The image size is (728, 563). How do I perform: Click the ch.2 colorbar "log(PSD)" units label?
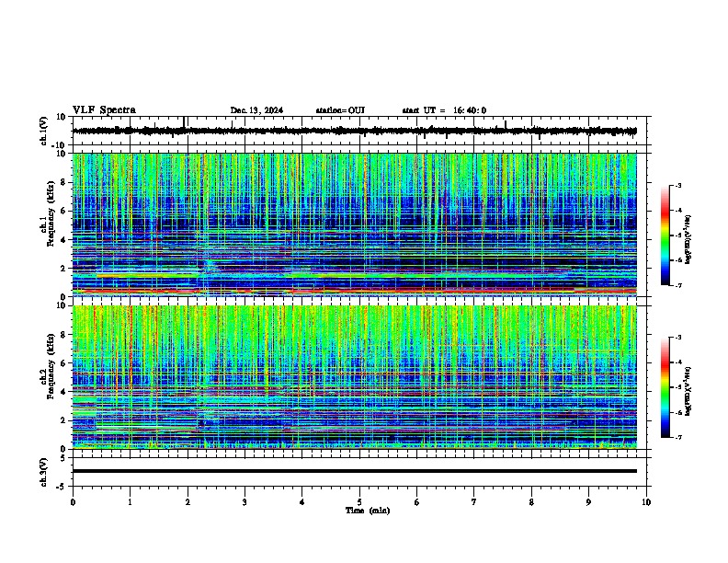pyautogui.click(x=688, y=391)
